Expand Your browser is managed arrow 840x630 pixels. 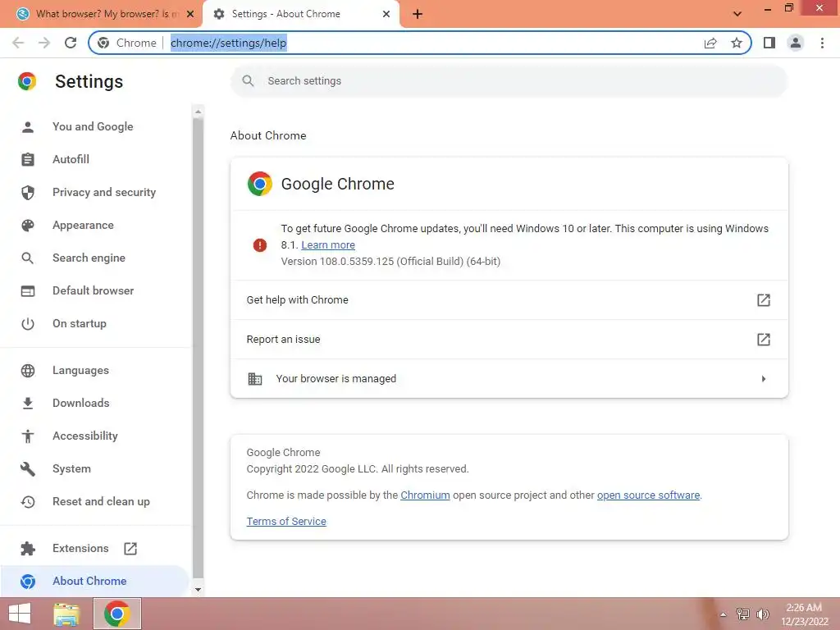[764, 379]
